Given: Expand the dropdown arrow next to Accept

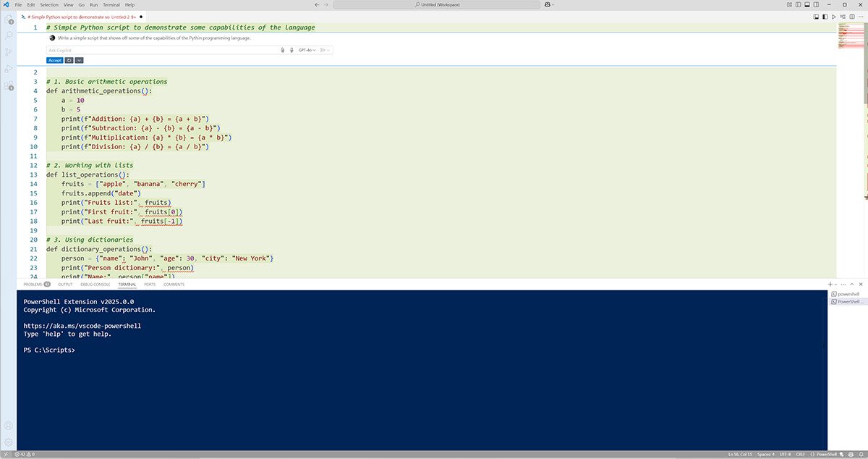Looking at the screenshot, I should click(x=79, y=60).
